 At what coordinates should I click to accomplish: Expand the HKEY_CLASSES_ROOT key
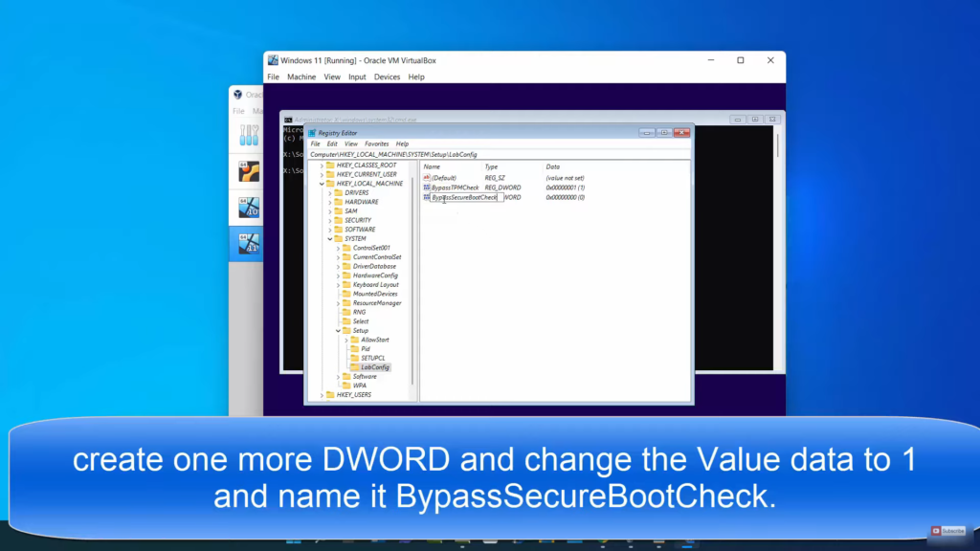point(322,165)
